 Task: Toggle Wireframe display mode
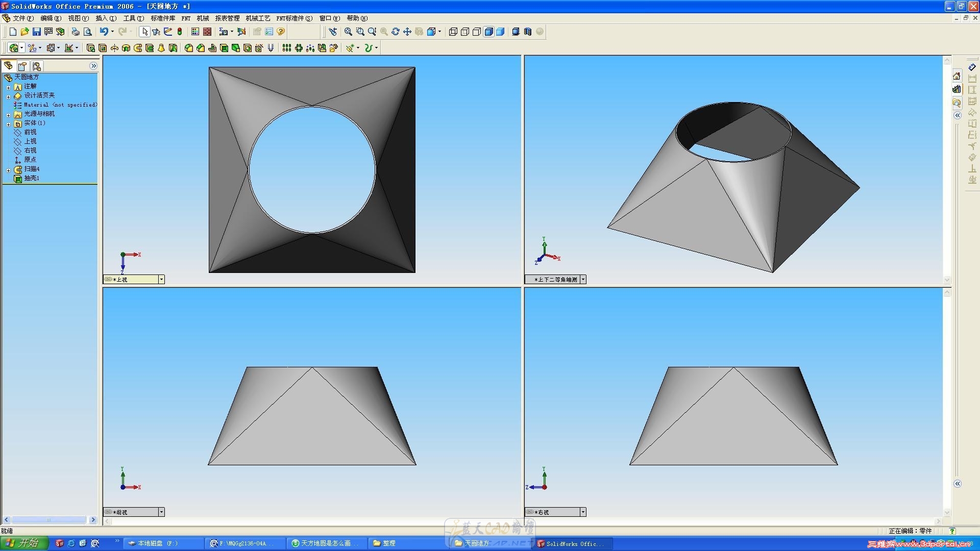pyautogui.click(x=453, y=32)
